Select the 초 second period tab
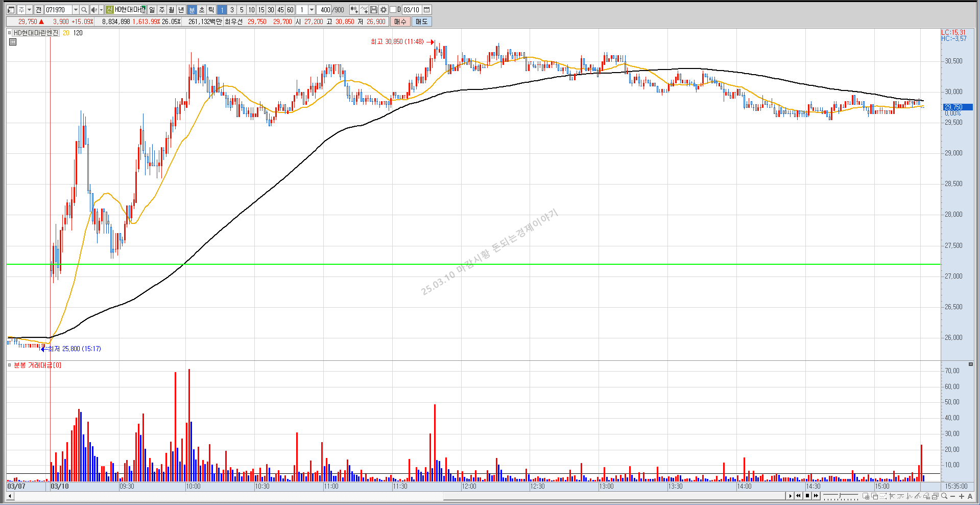Image resolution: width=980 pixels, height=505 pixels. point(201,10)
